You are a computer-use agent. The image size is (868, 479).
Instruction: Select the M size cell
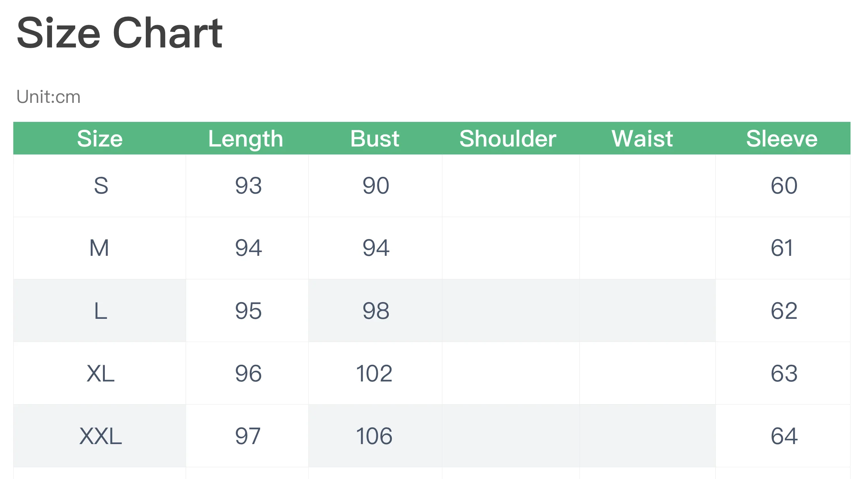click(99, 248)
